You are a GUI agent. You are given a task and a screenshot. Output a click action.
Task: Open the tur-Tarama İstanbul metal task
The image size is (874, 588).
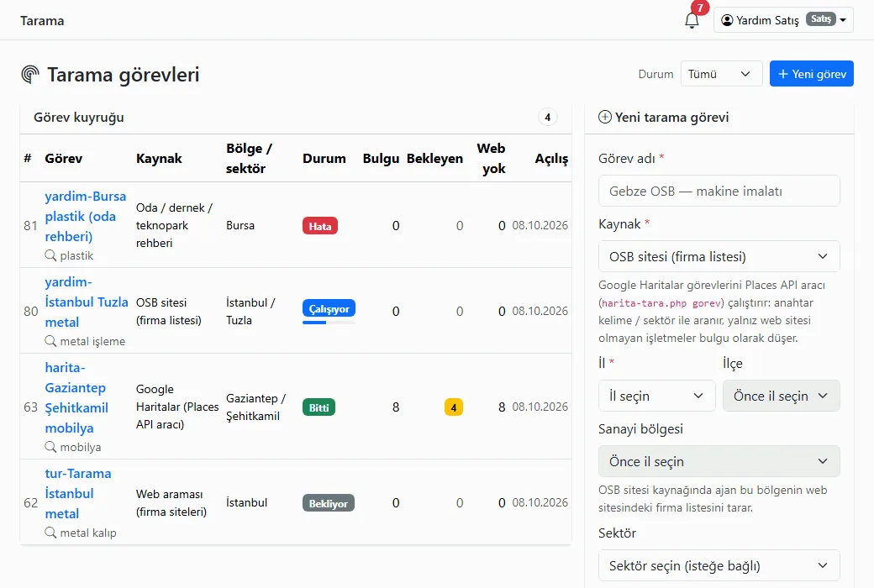(x=78, y=493)
